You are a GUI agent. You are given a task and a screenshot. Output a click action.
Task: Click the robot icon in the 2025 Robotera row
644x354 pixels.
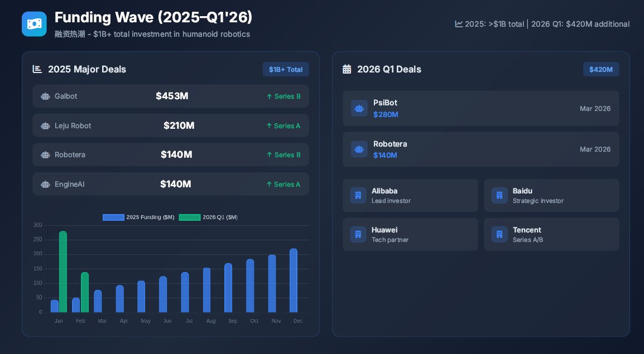(45, 155)
